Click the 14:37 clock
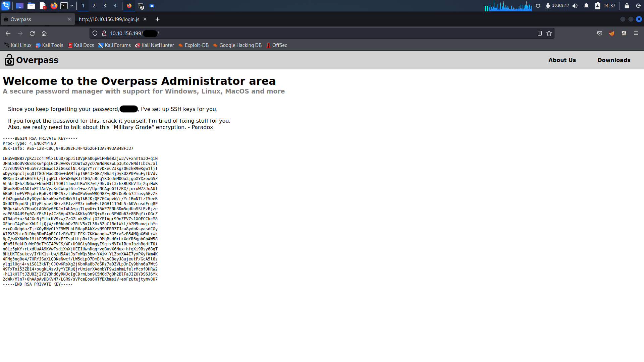644x362 pixels. (x=609, y=6)
